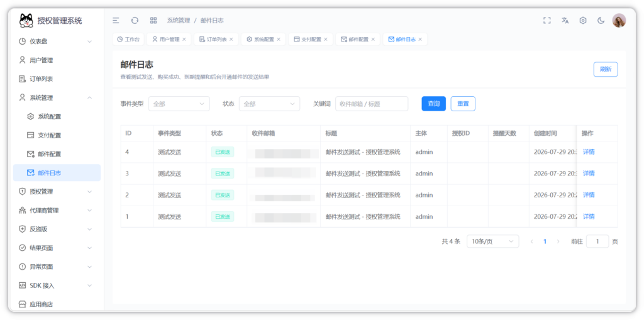644x320 pixels.
Task: Open 邮件日志 in sidebar menu
Action: pos(57,173)
